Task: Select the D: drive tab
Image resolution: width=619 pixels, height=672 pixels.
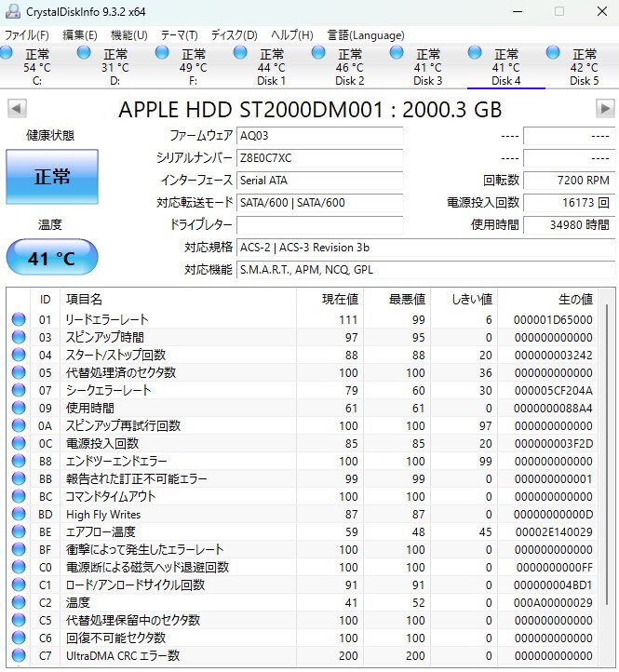Action: click(114, 67)
